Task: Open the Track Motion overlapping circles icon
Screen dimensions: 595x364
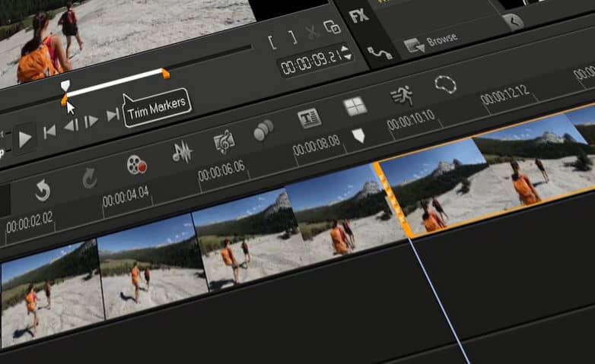Action: (x=263, y=130)
